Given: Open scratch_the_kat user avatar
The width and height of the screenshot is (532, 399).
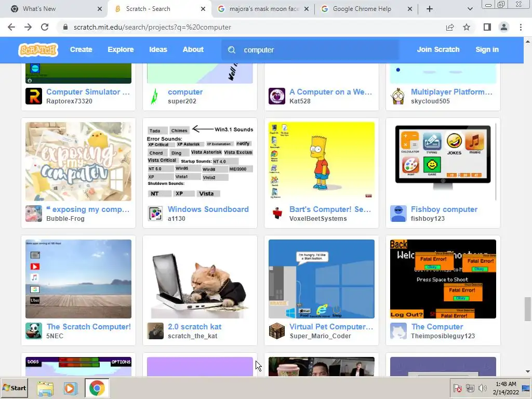Looking at the screenshot, I should (x=155, y=331).
